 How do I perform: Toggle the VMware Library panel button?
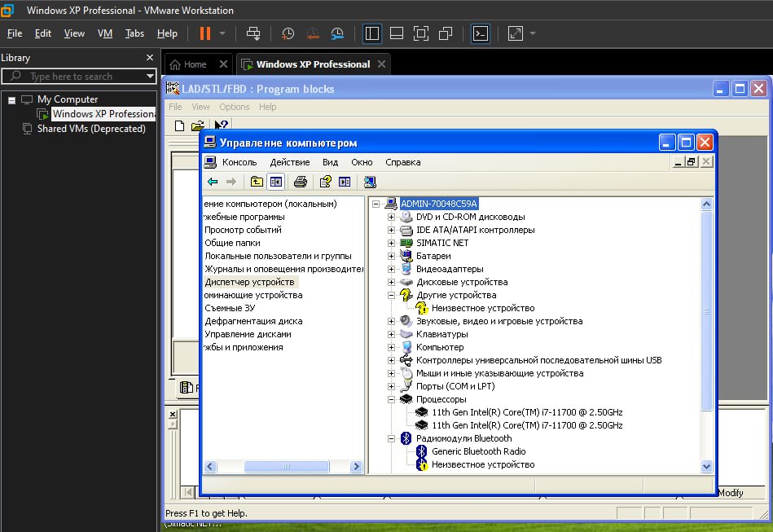[x=371, y=33]
